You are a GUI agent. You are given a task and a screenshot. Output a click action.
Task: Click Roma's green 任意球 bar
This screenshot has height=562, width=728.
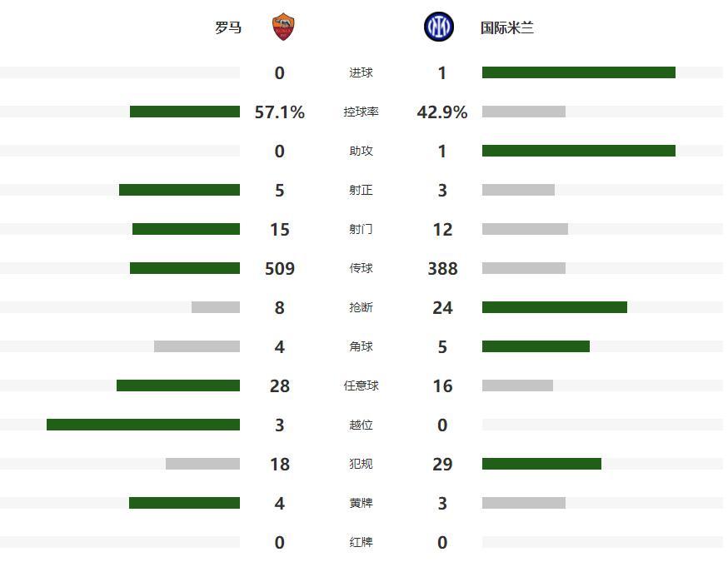pyautogui.click(x=178, y=386)
